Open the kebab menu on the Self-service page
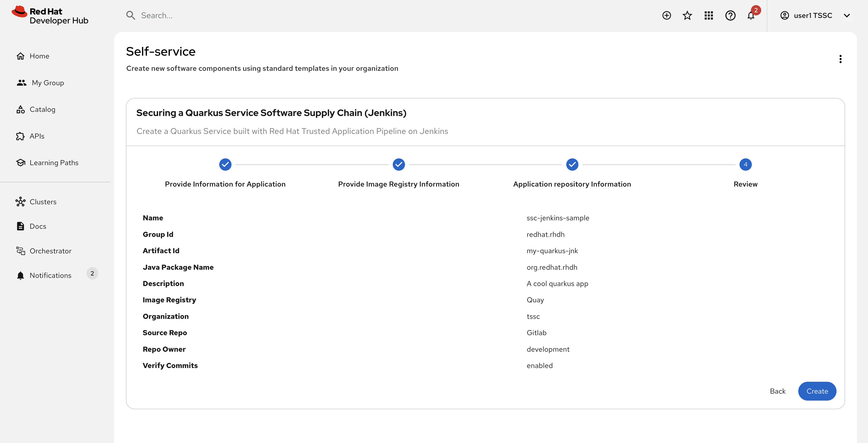Screen dimensions: 868x443 (840, 59)
